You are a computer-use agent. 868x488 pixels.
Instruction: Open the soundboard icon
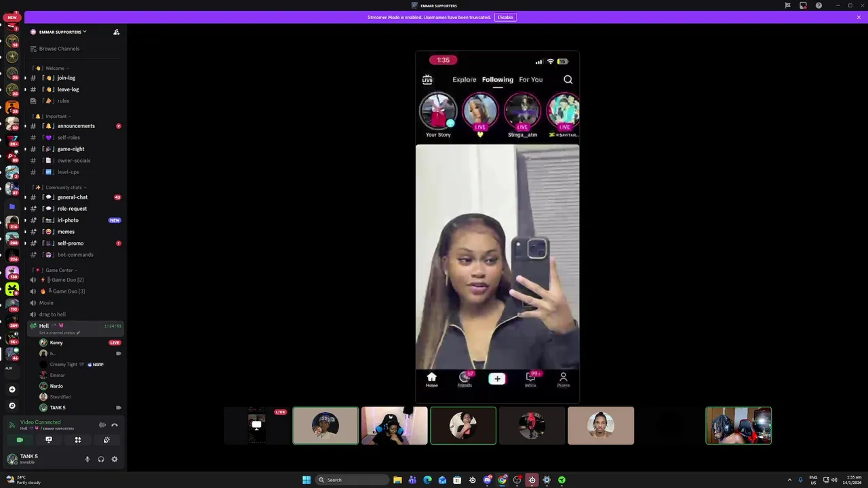pos(106,440)
